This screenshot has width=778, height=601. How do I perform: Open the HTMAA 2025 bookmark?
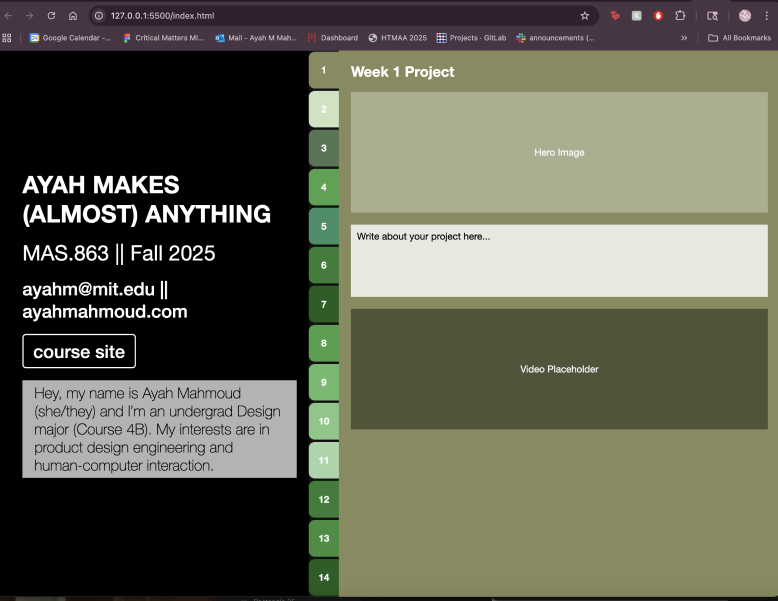(x=397, y=38)
